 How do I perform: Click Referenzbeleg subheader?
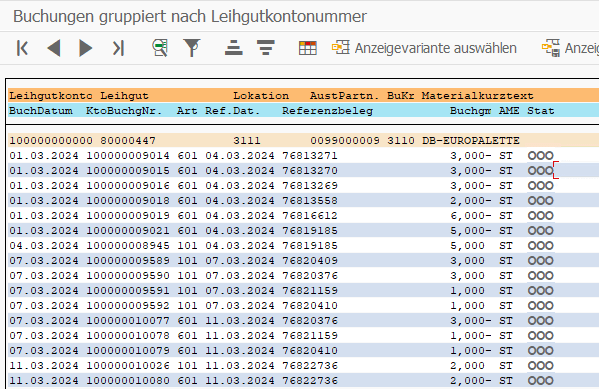pyautogui.click(x=327, y=111)
